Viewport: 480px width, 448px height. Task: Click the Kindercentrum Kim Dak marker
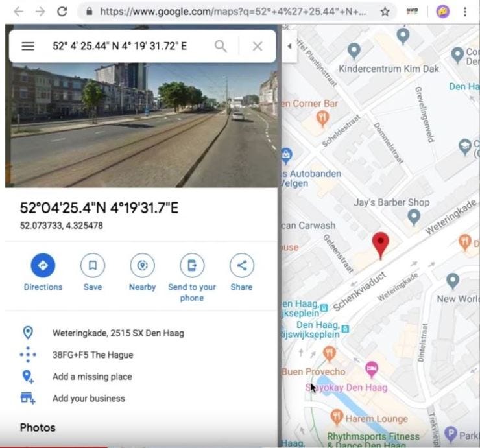tap(354, 51)
